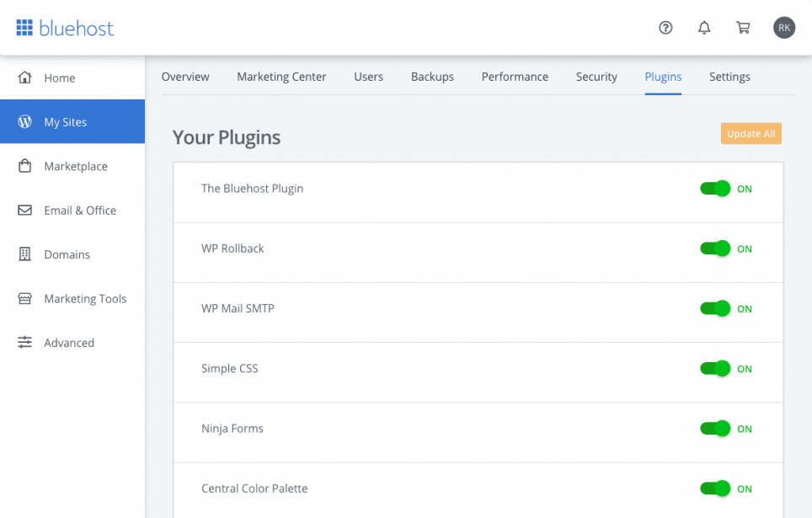This screenshot has height=518, width=812.
Task: Turn off The Bluehost Plugin toggle
Action: [x=715, y=189]
